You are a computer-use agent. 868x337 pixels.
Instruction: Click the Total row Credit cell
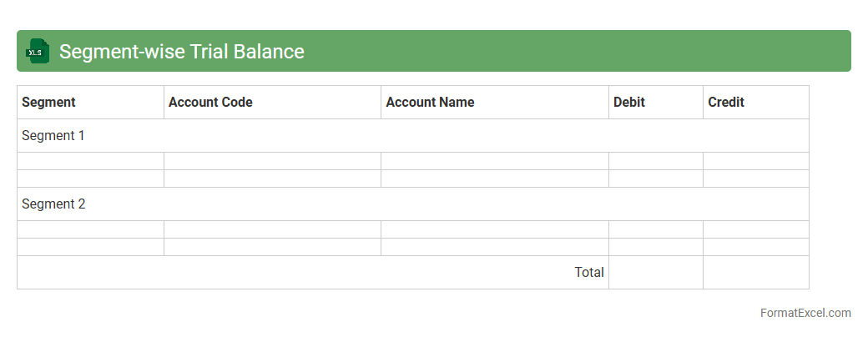(755, 273)
